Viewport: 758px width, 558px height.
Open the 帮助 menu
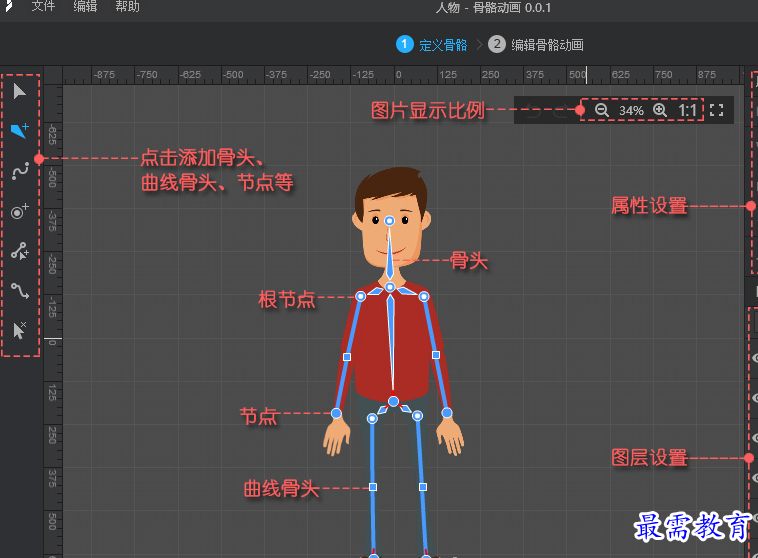tap(127, 7)
